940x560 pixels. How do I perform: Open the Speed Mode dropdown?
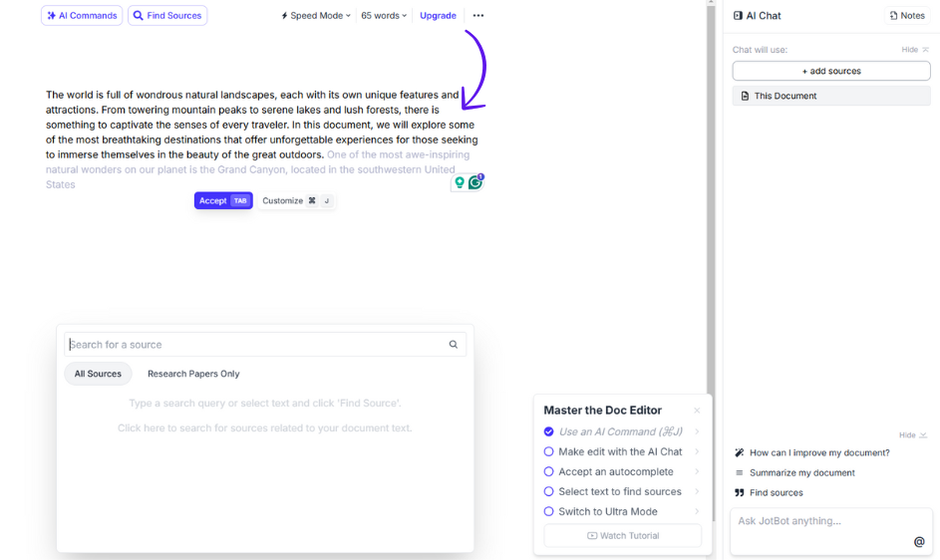316,16
